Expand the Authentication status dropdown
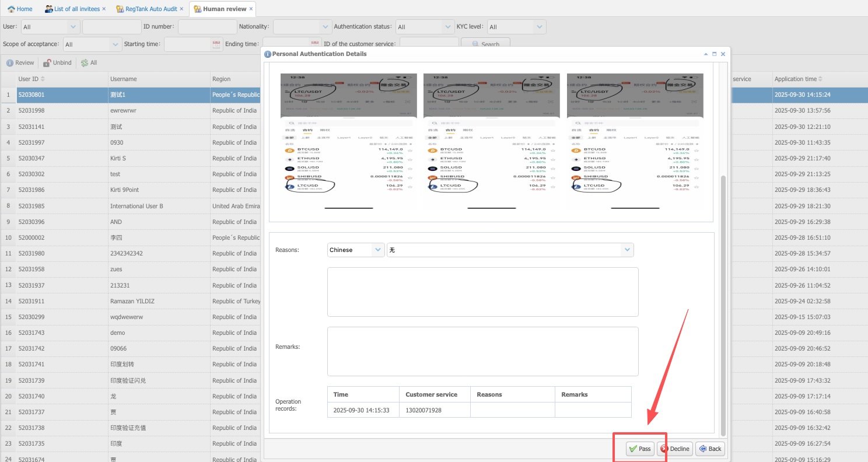Screen dimensions: 868x462 (447, 27)
